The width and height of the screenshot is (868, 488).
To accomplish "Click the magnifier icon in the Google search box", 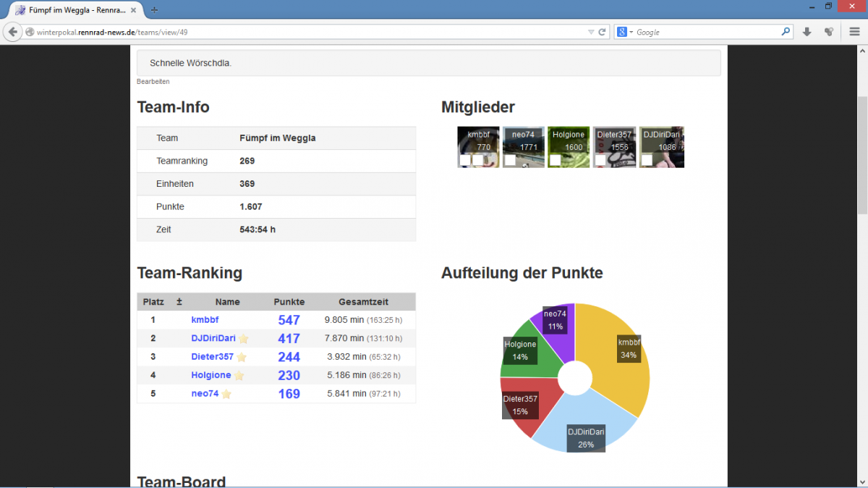I will point(786,32).
